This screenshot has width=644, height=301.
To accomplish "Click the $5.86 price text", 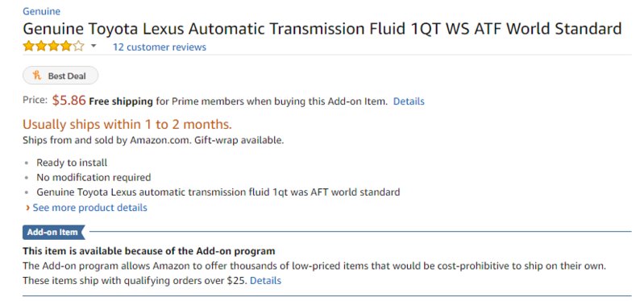I will click(69, 100).
